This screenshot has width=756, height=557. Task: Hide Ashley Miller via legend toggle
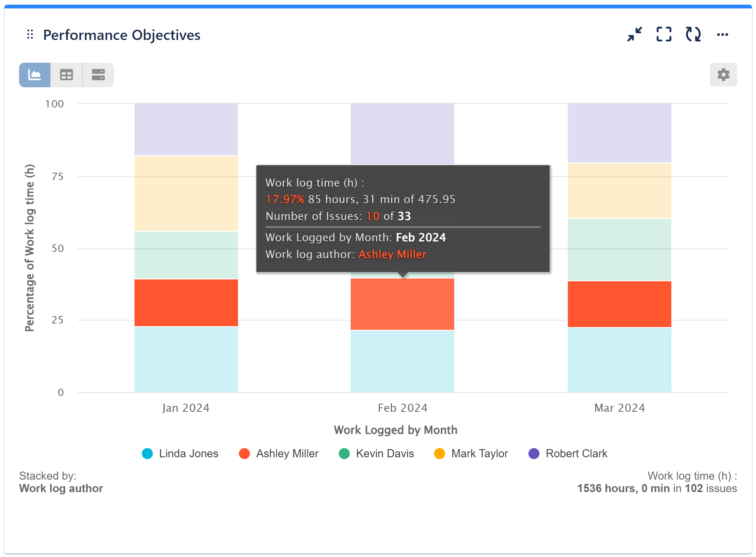point(279,453)
